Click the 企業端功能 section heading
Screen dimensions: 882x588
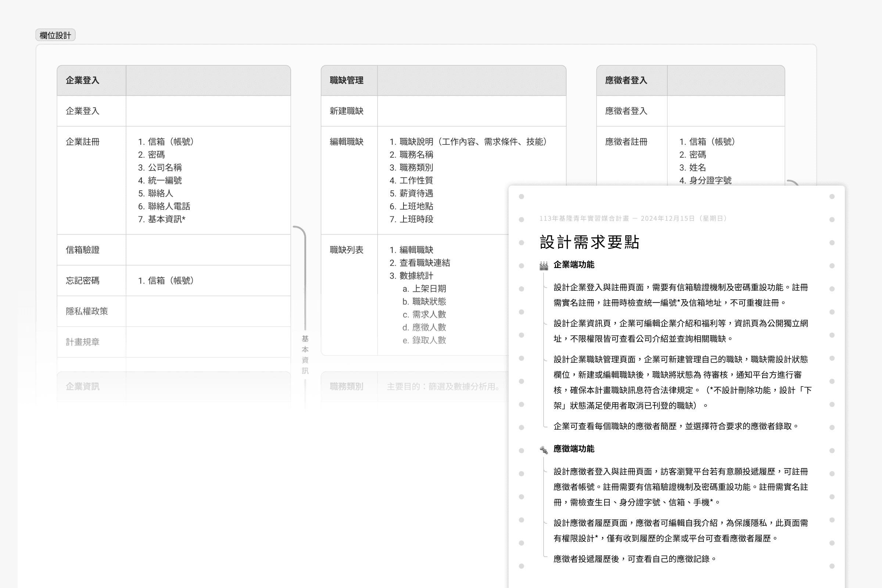point(574,265)
